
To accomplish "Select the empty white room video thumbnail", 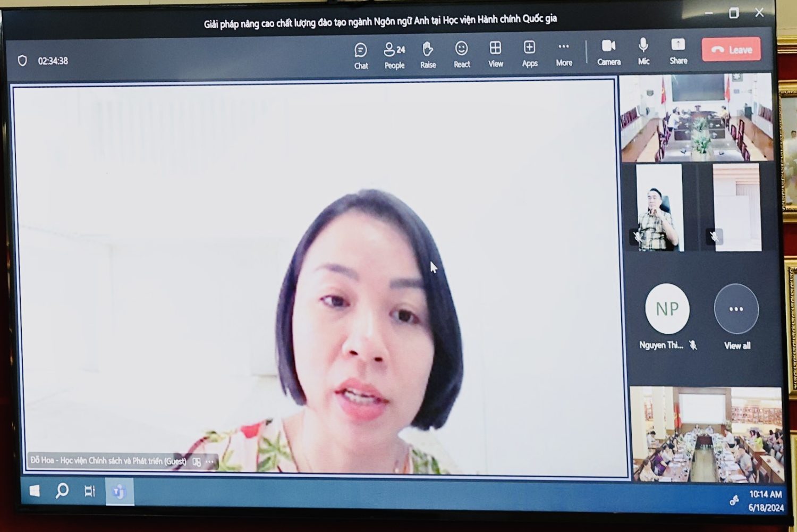I will pyautogui.click(x=736, y=207).
